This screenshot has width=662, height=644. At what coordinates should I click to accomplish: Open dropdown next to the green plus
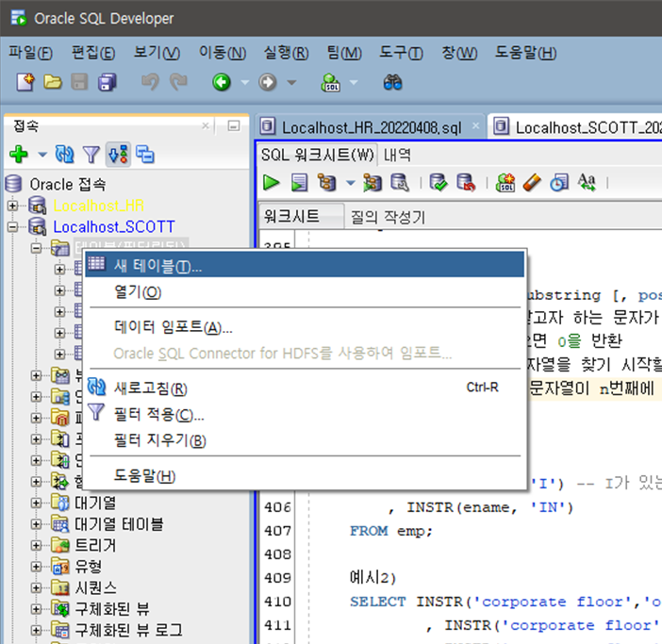(42, 155)
